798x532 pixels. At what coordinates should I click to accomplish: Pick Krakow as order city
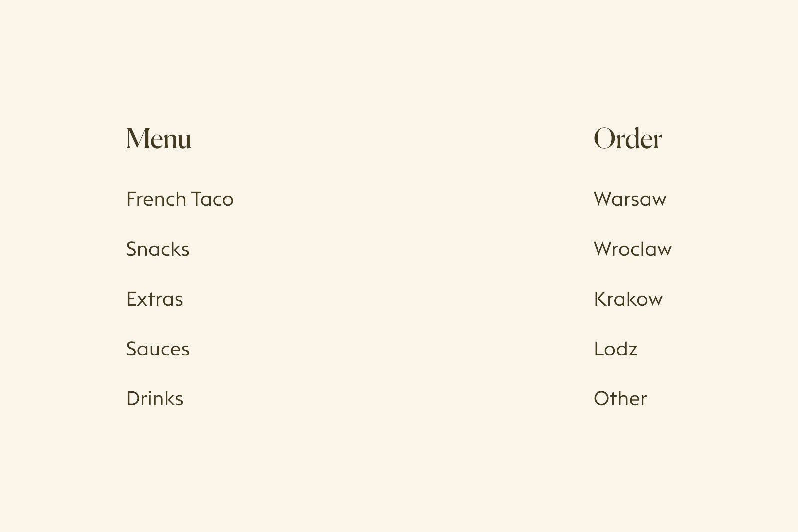[x=628, y=299]
